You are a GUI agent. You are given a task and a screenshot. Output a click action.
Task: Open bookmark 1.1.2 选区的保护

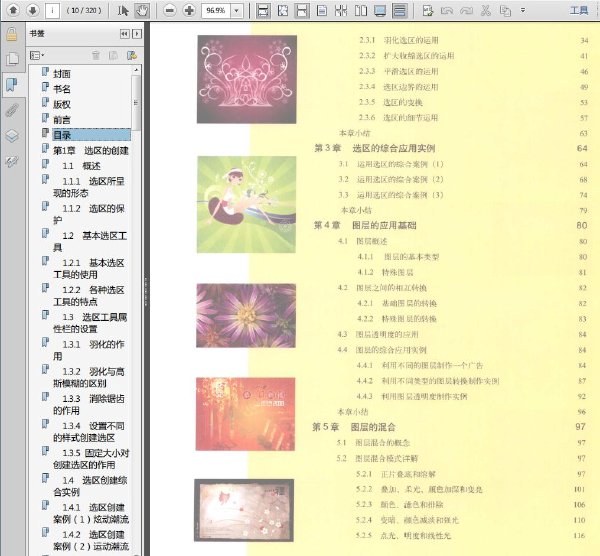point(89,214)
